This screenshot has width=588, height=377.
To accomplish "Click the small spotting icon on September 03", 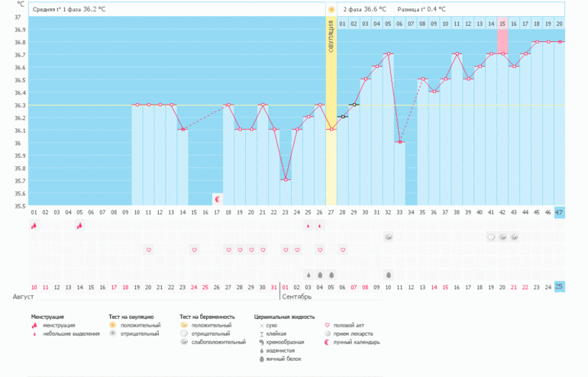I will [x=309, y=225].
